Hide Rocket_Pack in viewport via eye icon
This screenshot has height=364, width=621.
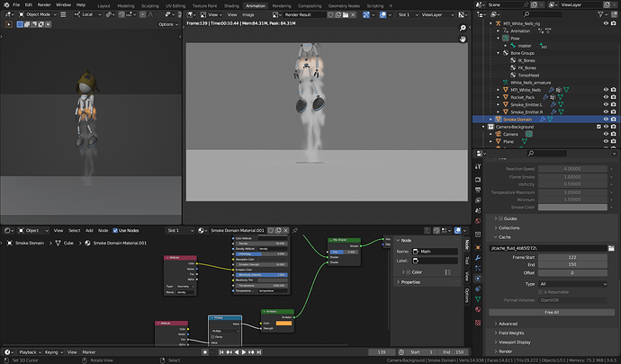pos(606,97)
